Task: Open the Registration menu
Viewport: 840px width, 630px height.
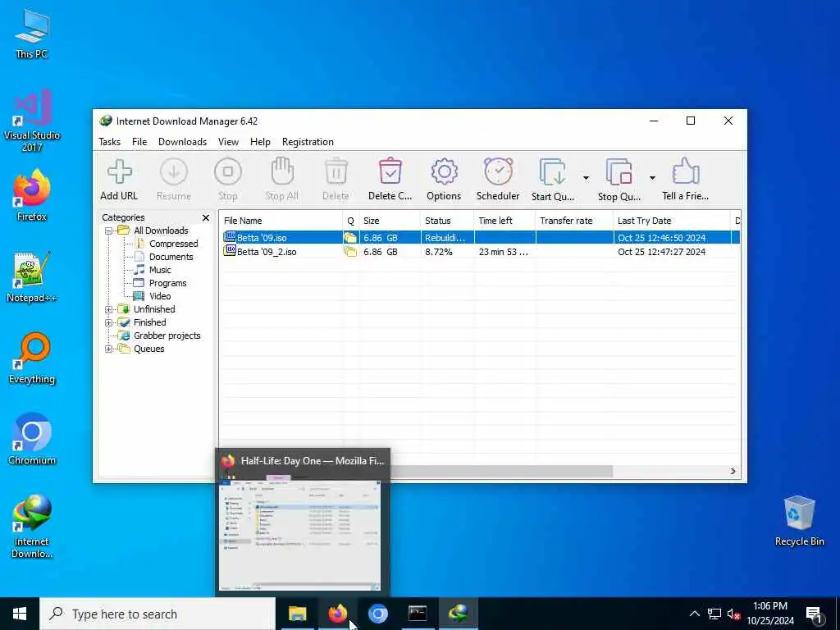Action: click(x=308, y=142)
